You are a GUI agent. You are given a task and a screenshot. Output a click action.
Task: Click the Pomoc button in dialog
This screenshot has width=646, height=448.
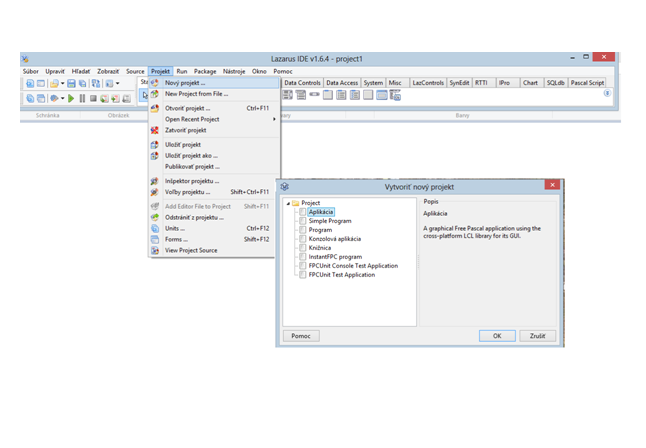pos(301,336)
